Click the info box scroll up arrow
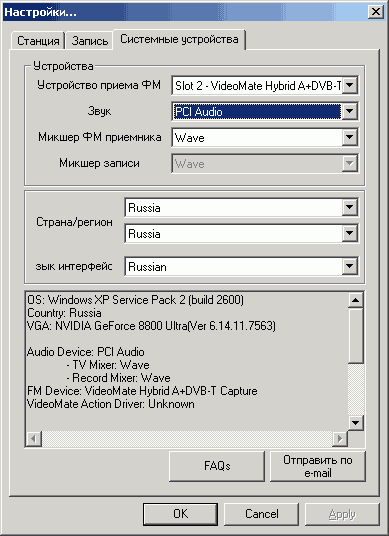This screenshot has height=536, width=389. [356, 300]
